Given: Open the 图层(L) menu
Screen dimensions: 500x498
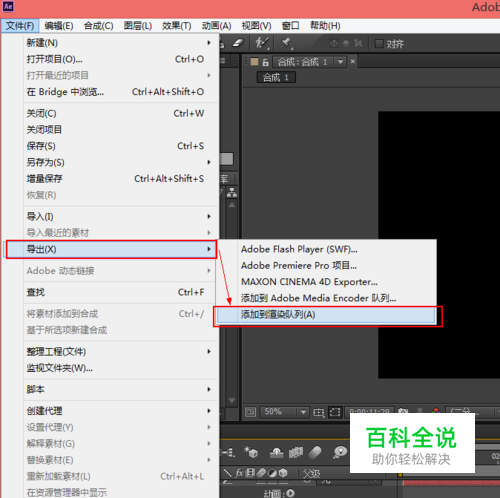Looking at the screenshot, I should pyautogui.click(x=138, y=26).
